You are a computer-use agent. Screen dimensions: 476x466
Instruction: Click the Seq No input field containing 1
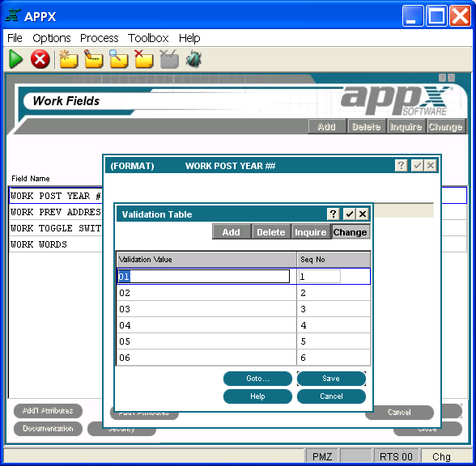pos(319,277)
